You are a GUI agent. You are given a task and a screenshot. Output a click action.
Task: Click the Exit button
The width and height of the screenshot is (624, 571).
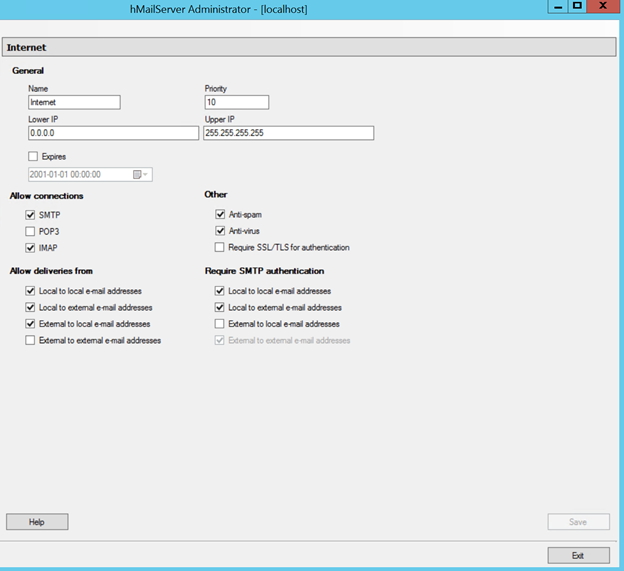pyautogui.click(x=578, y=555)
